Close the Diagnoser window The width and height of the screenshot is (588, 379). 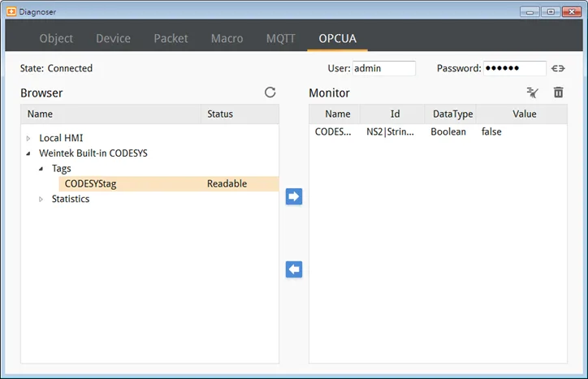pyautogui.click(x=572, y=12)
